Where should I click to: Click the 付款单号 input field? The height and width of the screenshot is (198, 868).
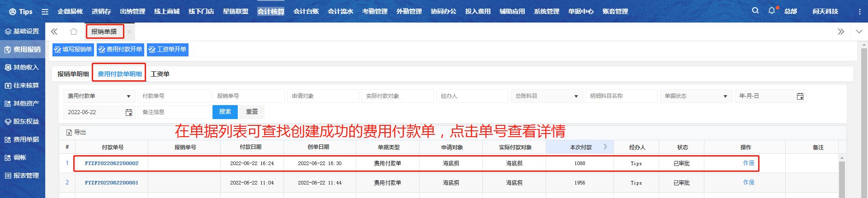174,96
